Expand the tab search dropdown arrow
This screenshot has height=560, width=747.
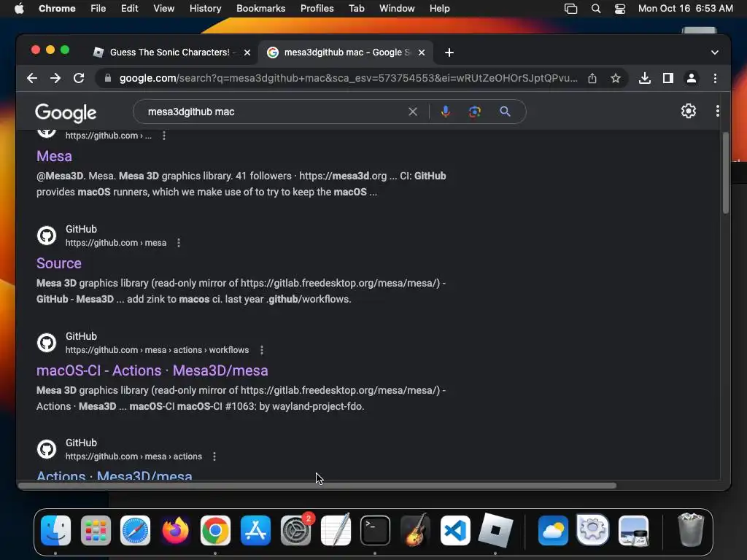click(715, 52)
